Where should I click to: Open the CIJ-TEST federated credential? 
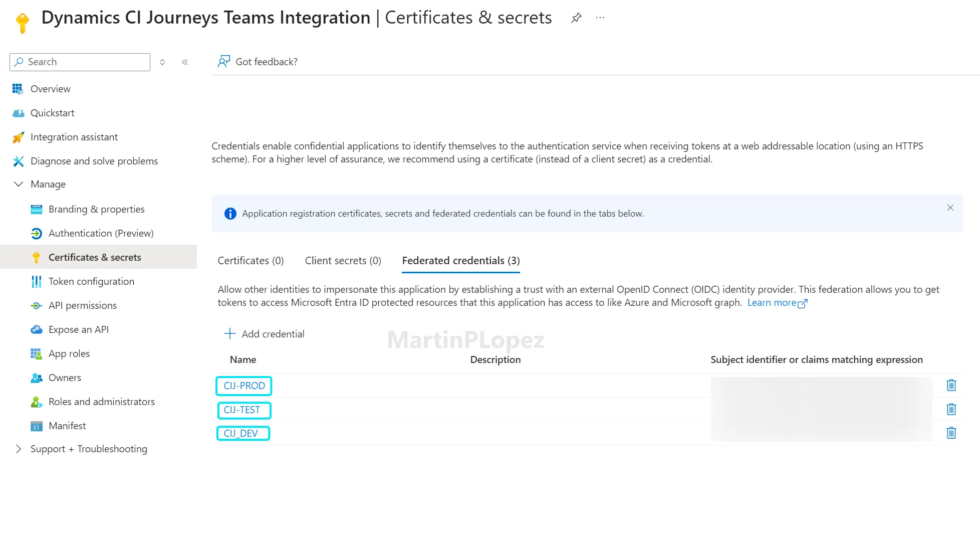[241, 410]
